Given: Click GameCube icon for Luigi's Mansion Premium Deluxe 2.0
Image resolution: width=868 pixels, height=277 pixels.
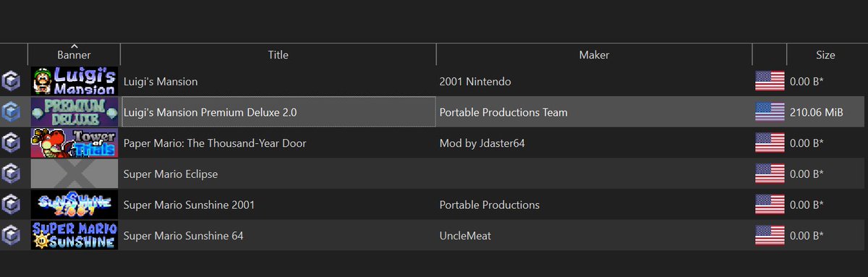Looking at the screenshot, I should (11, 112).
